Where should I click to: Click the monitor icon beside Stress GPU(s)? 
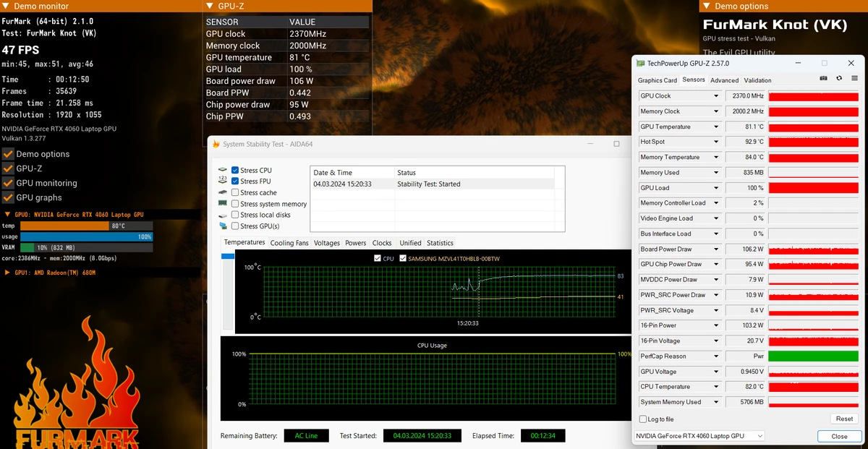click(x=223, y=226)
